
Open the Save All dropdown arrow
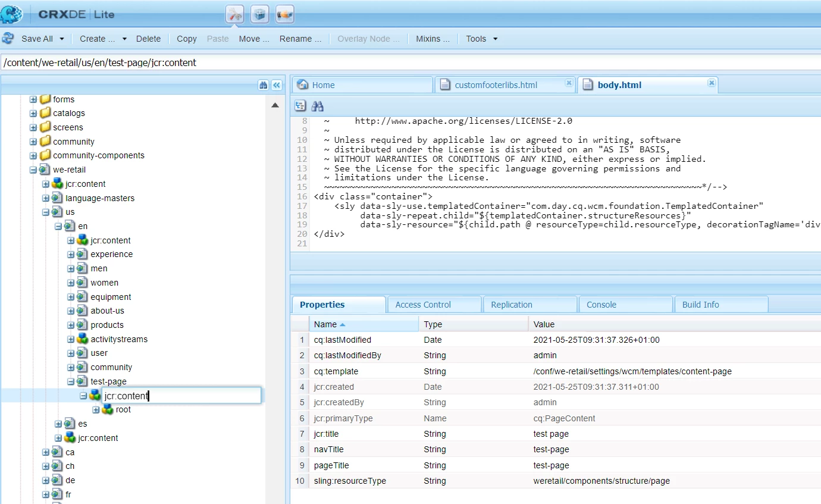[x=62, y=39]
